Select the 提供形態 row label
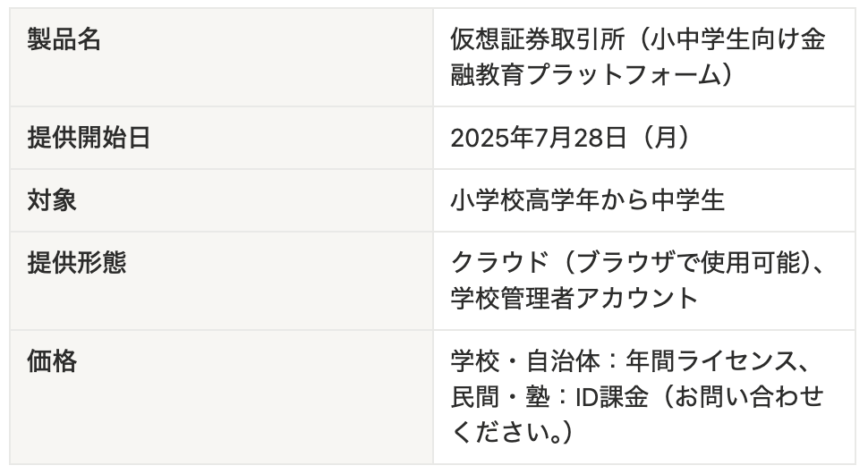This screenshot has width=868, height=474. tap(77, 263)
